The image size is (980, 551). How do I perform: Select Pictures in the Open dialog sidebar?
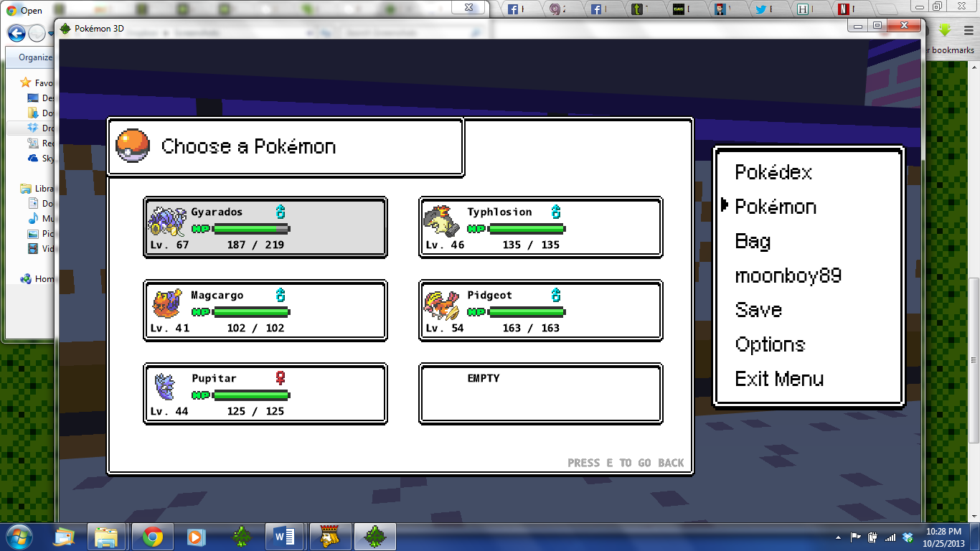click(41, 233)
